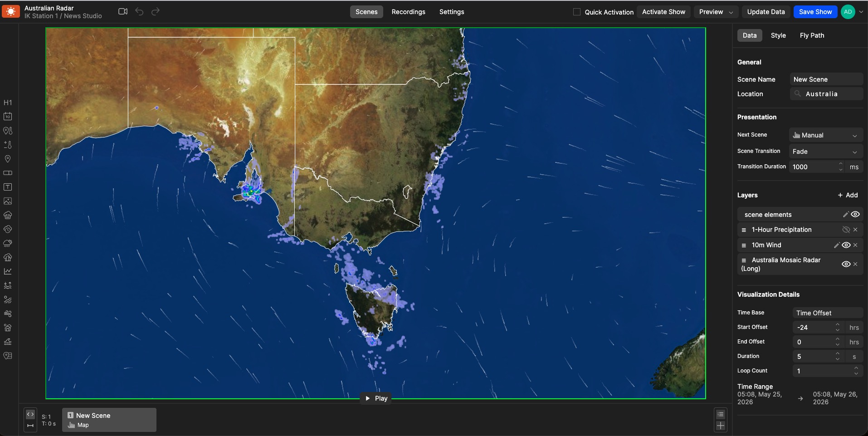
Task: Click the Scene Name input field
Action: (826, 79)
